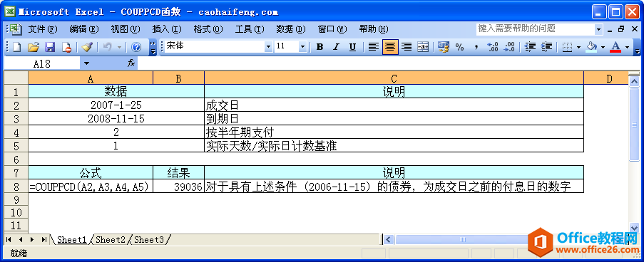Viewport: 644px width, 262px height.
Task: Toggle bold formatting
Action: (x=320, y=47)
